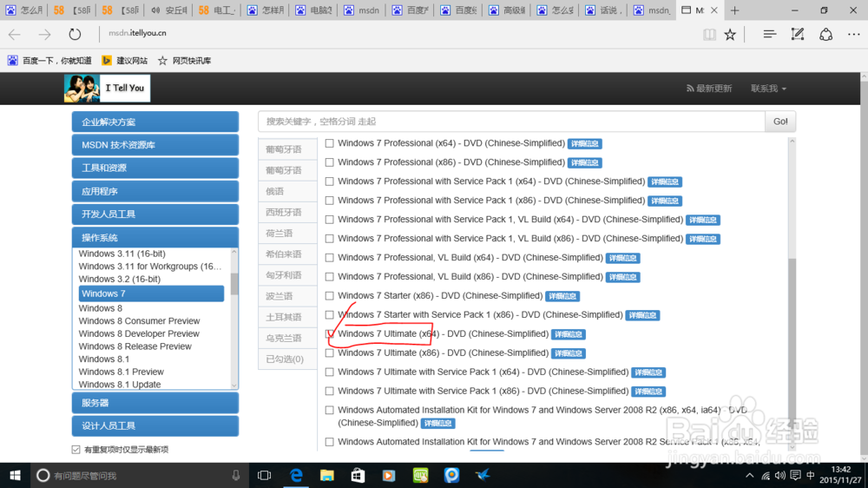Click the I Tell You site logo
This screenshot has width=868, height=488.
click(107, 88)
